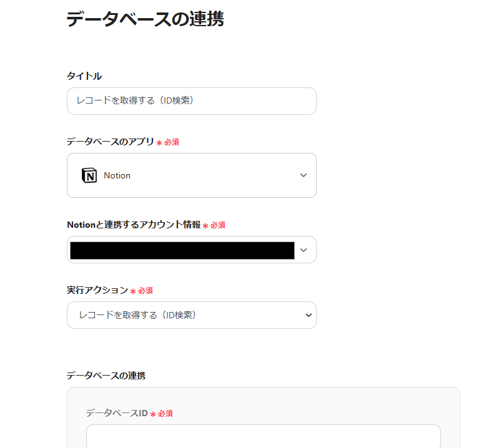
Task: Expand the account info dropdown arrow
Action: pos(304,250)
